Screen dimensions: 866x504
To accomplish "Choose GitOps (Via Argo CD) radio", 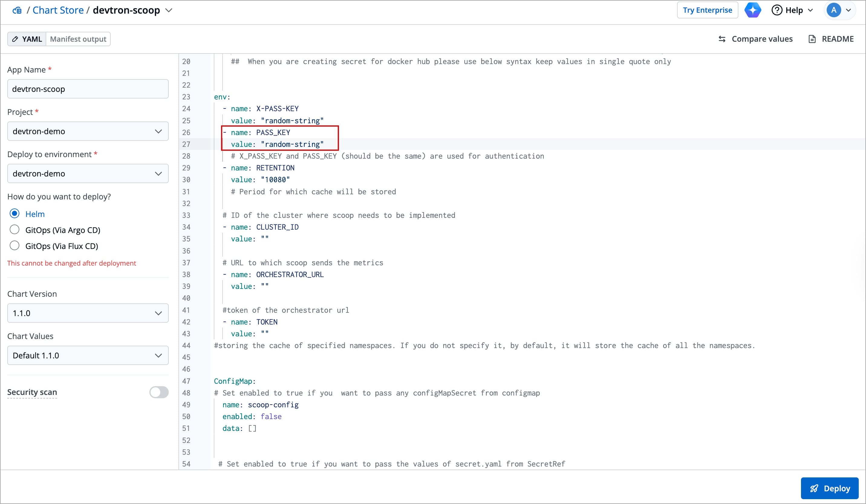I will (x=15, y=229).
